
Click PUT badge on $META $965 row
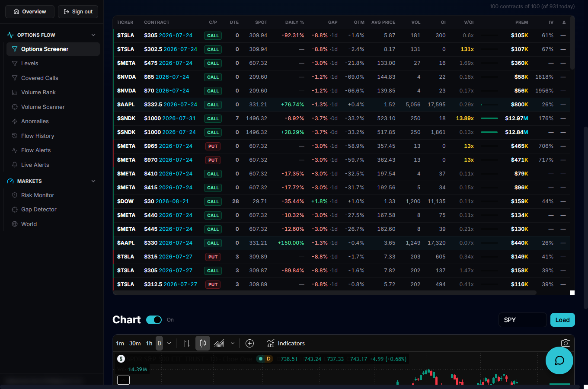[x=213, y=146]
